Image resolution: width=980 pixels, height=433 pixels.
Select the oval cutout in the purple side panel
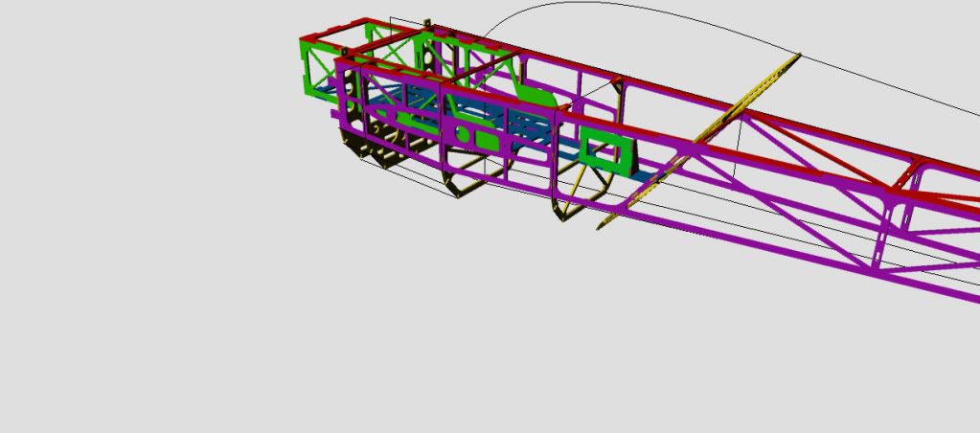pos(463,135)
